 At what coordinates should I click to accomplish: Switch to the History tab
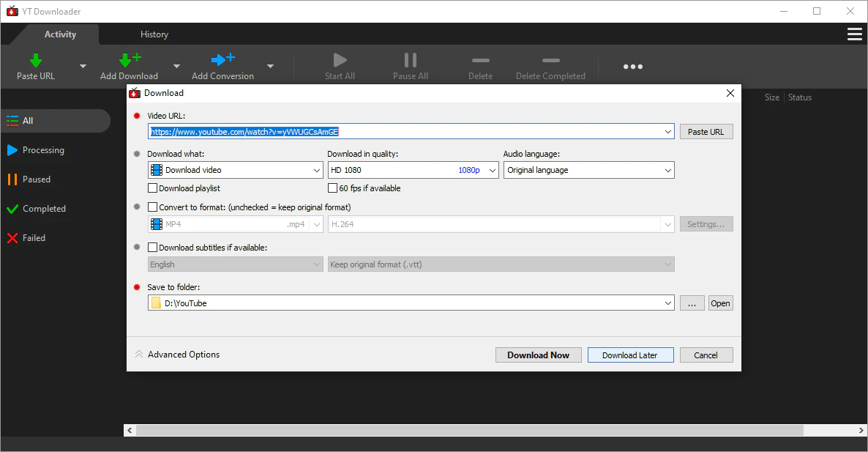click(154, 34)
